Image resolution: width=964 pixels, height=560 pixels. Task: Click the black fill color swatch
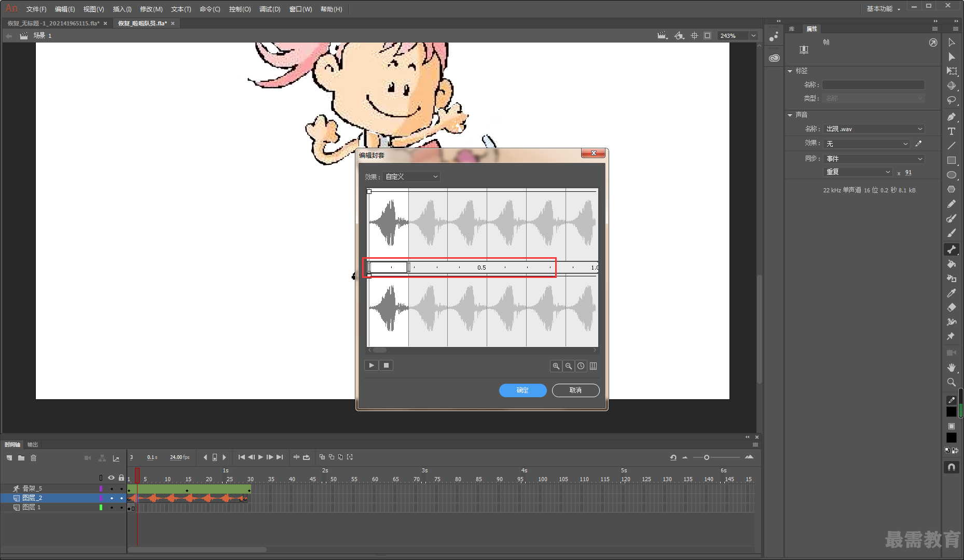[952, 438]
